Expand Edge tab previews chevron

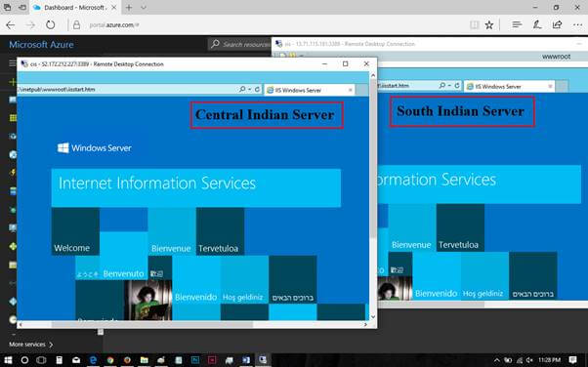[x=144, y=8]
